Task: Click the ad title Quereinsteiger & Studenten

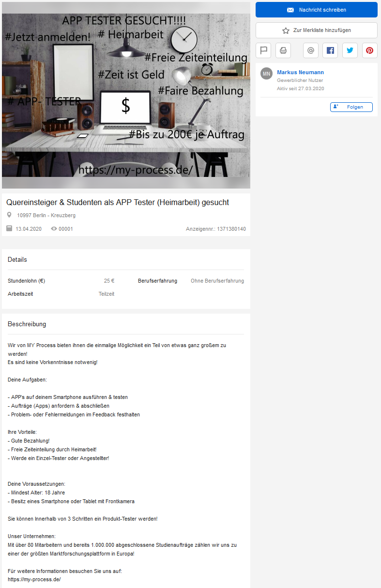Action: [x=118, y=202]
